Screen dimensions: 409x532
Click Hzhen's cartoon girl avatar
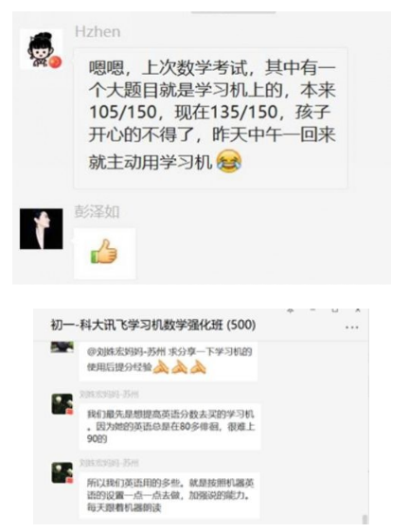tap(41, 49)
